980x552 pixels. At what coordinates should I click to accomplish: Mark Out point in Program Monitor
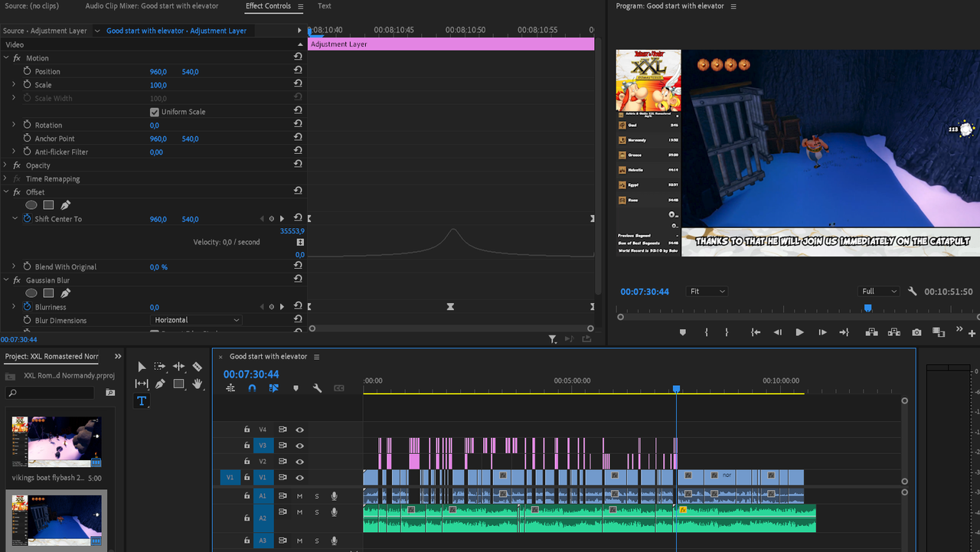727,332
